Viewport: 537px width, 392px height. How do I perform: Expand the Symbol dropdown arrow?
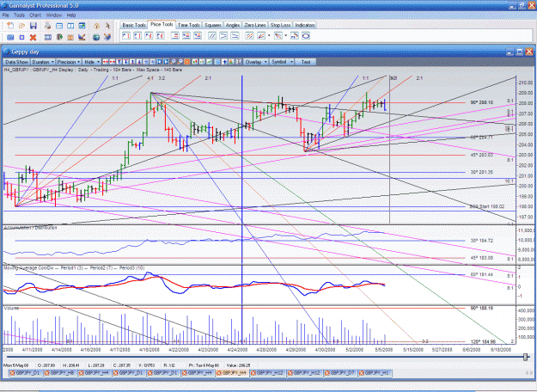coord(291,62)
